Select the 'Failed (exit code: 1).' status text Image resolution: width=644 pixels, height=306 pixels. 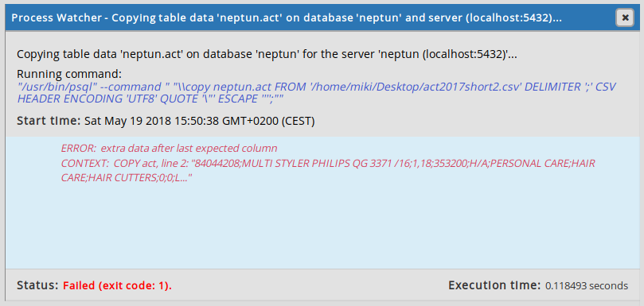[118, 286]
